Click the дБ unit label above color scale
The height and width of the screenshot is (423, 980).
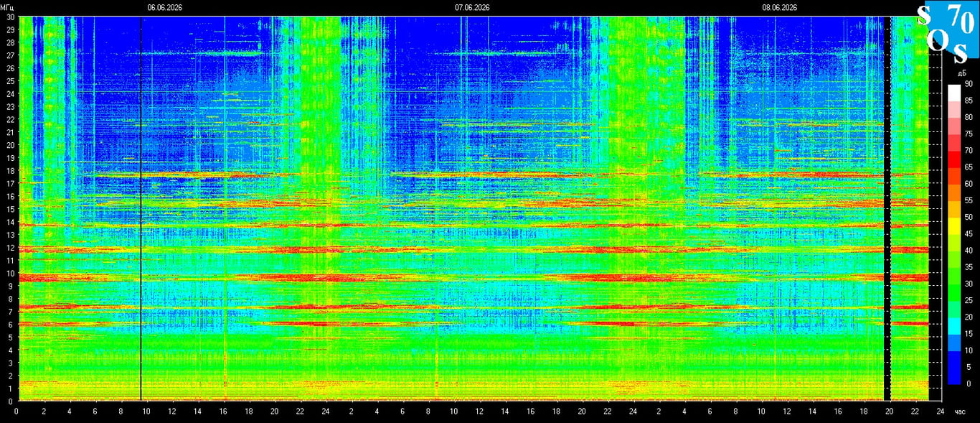point(961,74)
